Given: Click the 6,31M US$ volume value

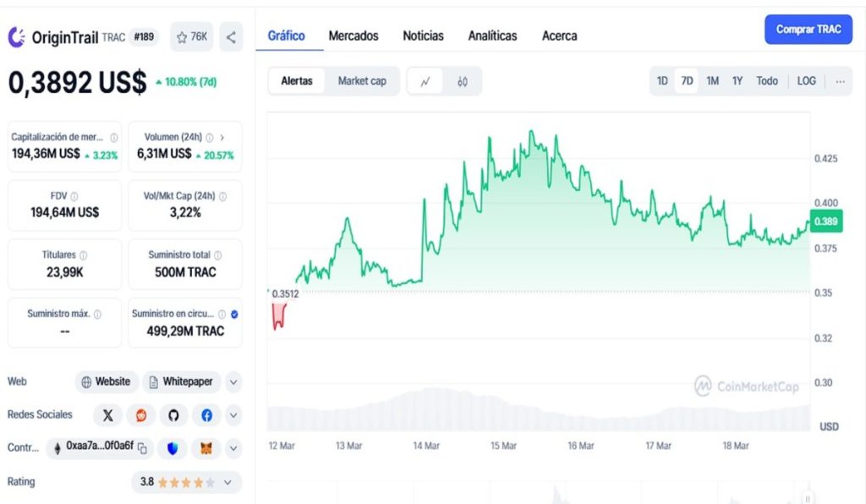Looking at the screenshot, I should 164,154.
